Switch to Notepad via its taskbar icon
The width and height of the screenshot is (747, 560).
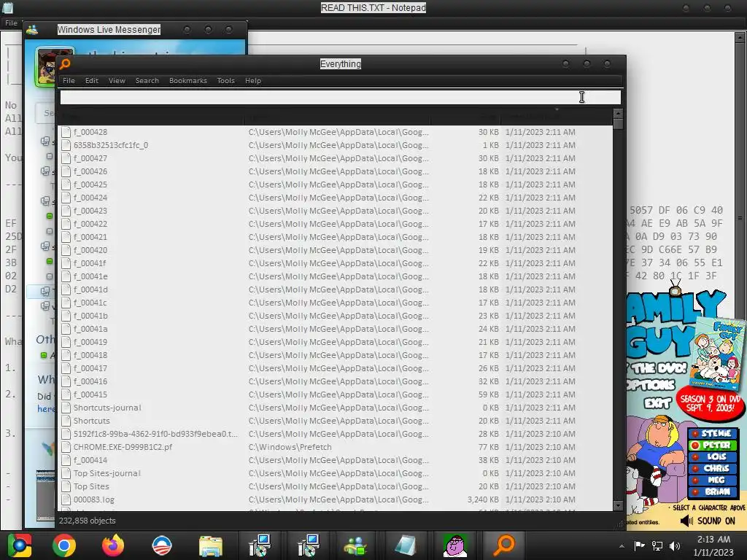[406, 545]
